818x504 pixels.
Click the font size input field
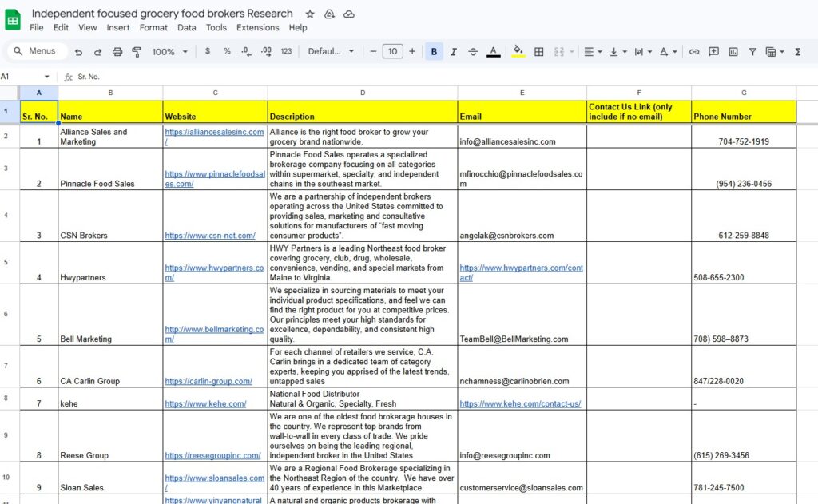click(393, 51)
